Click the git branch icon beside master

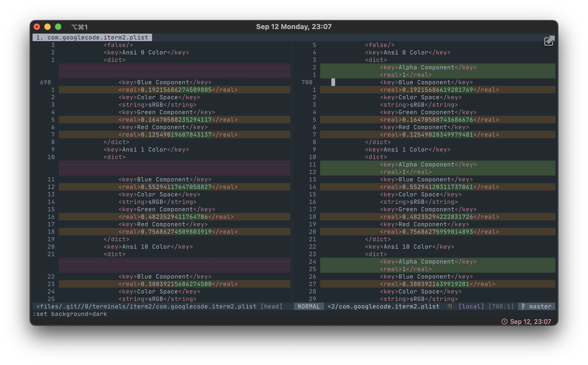(523, 306)
